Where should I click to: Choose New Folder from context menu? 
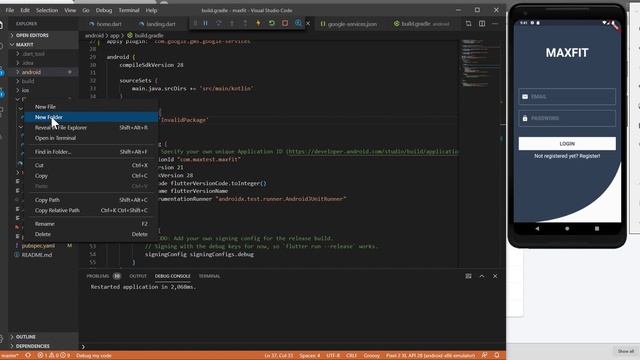coord(91,117)
